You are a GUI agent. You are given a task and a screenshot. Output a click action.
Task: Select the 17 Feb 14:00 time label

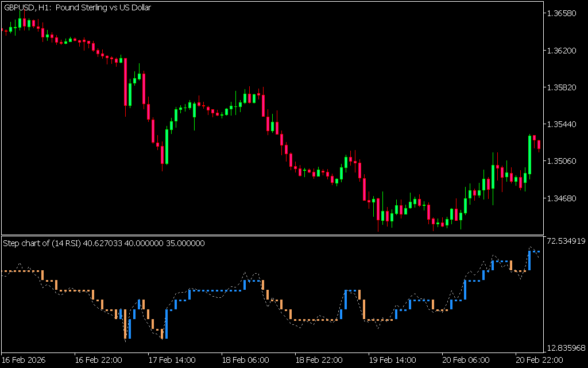point(172,361)
